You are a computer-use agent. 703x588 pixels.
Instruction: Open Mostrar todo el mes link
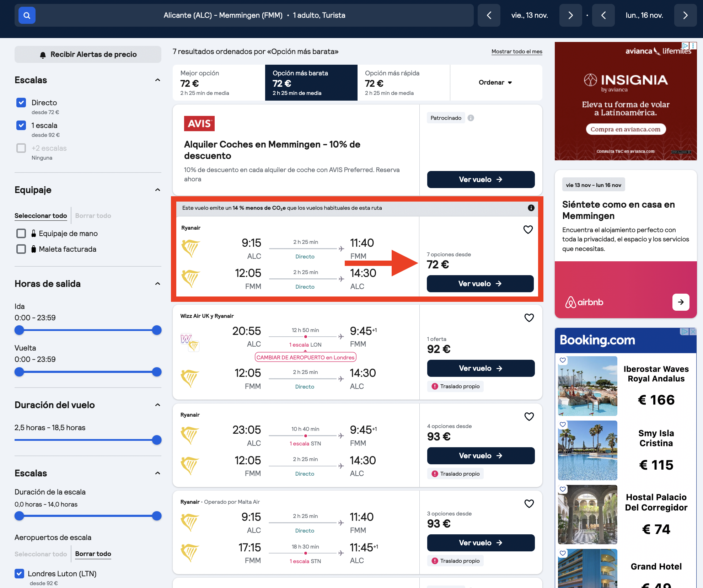point(517,52)
